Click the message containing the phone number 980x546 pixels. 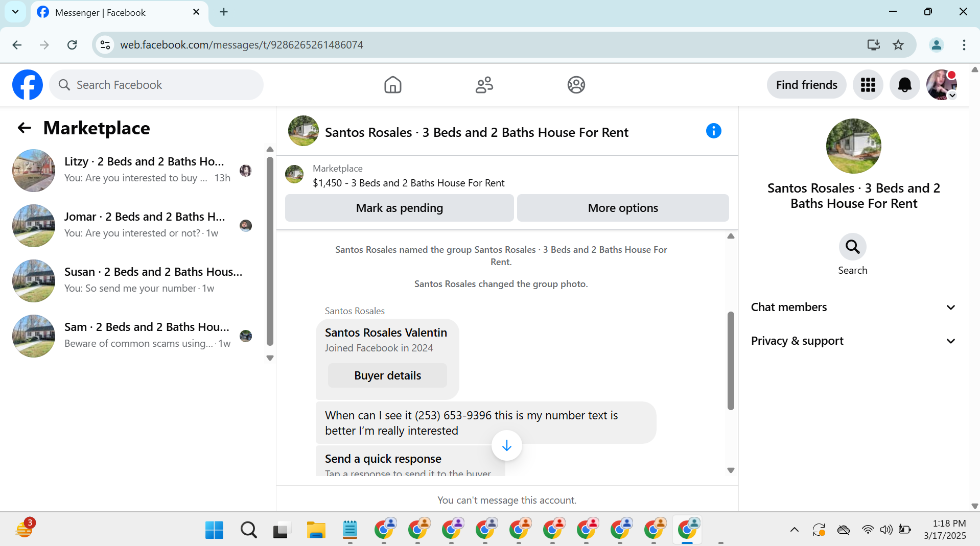pyautogui.click(x=486, y=423)
